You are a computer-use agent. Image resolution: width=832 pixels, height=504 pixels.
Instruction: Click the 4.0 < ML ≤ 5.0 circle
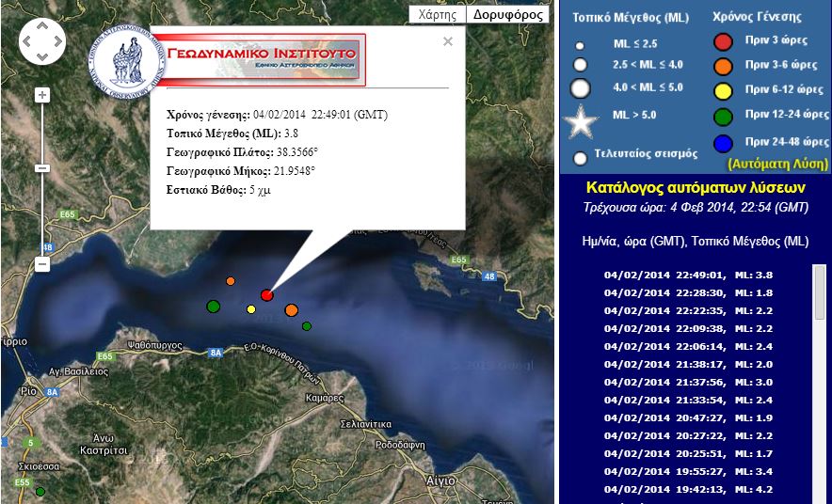click(581, 88)
